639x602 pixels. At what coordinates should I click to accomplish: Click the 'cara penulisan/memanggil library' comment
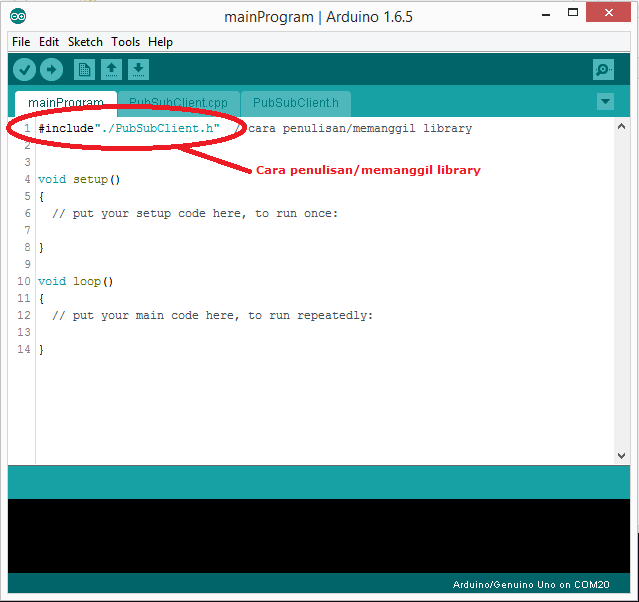pyautogui.click(x=354, y=128)
